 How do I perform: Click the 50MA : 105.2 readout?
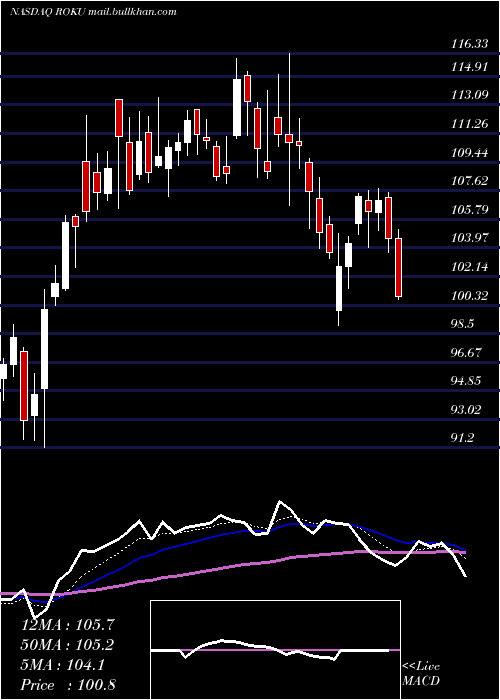67,645
